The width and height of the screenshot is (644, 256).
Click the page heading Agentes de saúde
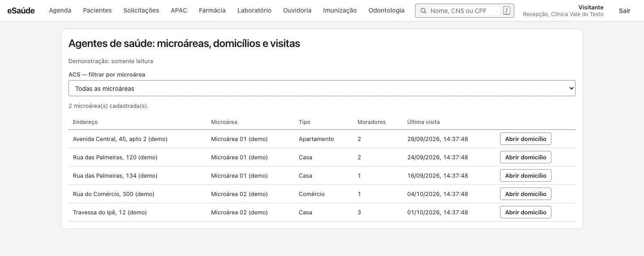point(184,43)
